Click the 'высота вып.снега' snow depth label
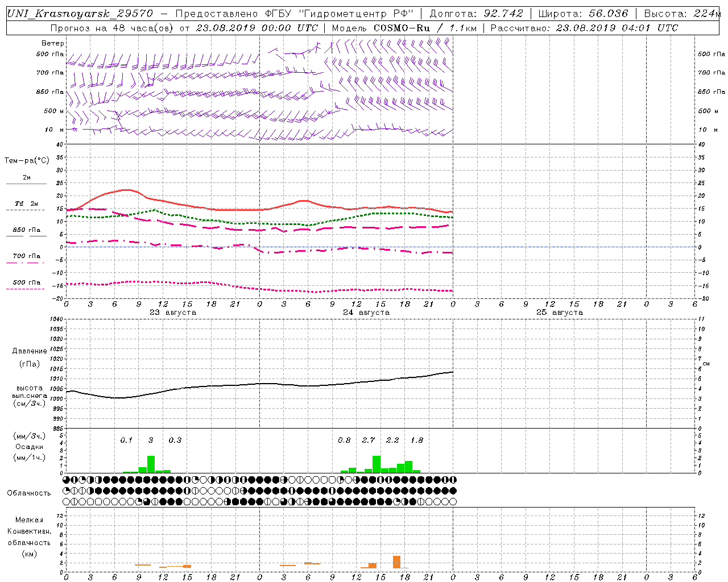Screen dimensions: 728x582 (x=30, y=392)
